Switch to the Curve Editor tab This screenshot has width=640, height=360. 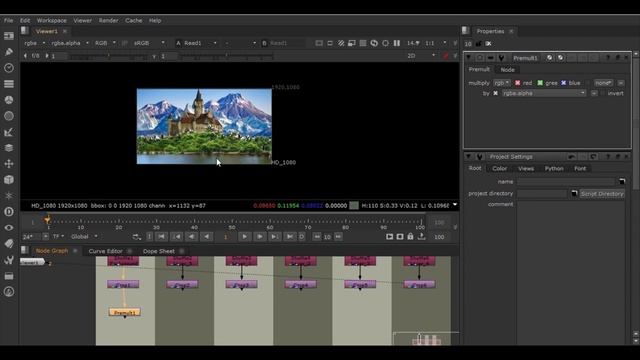(x=105, y=251)
